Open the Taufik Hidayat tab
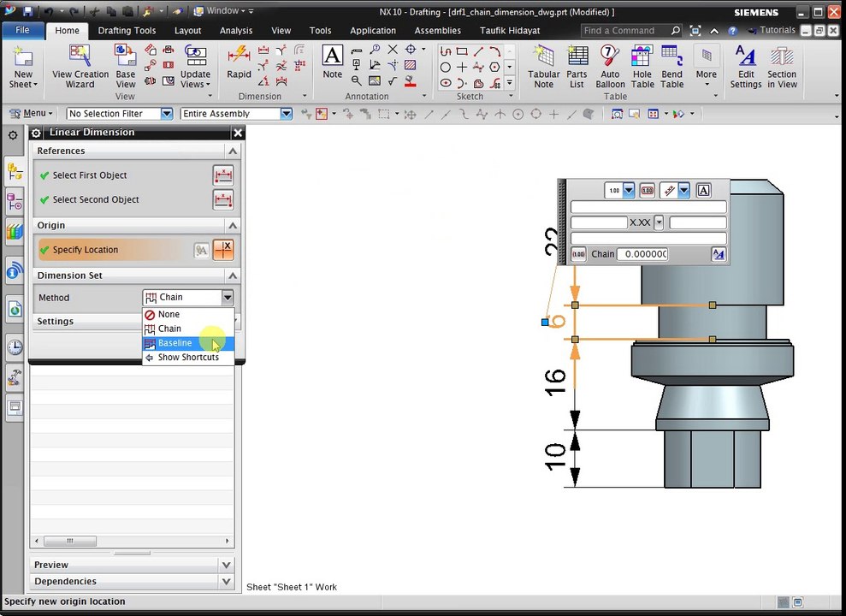Image resolution: width=846 pixels, height=616 pixels. (510, 31)
